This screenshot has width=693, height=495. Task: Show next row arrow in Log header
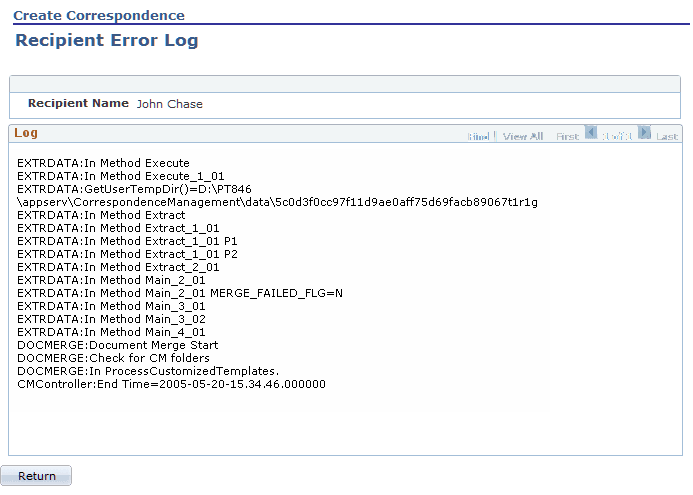coord(644,133)
